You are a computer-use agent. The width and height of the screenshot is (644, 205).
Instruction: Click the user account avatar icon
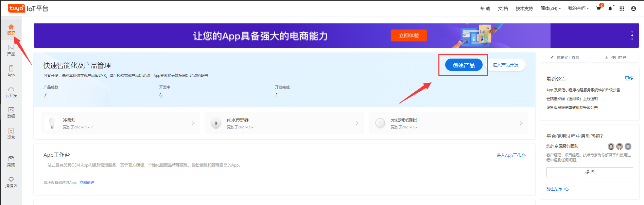(x=633, y=9)
